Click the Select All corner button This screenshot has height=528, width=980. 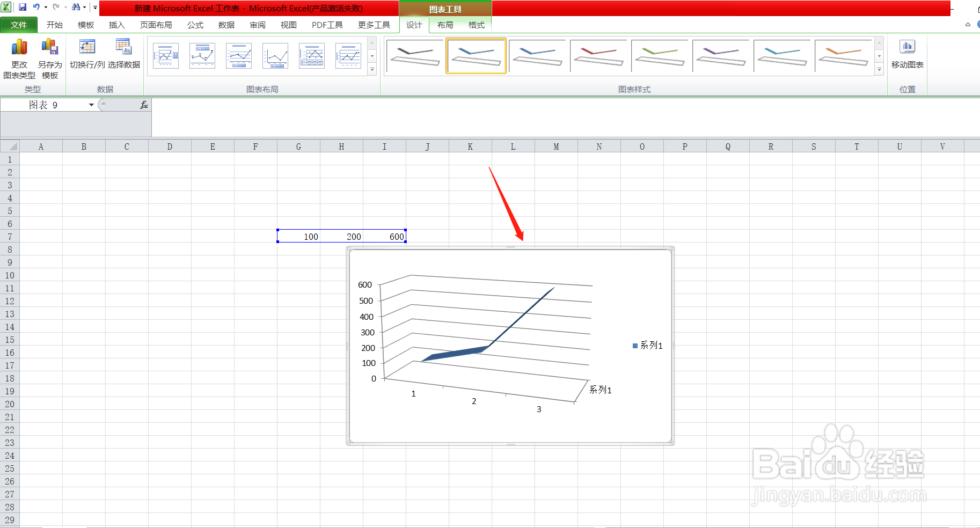10,146
